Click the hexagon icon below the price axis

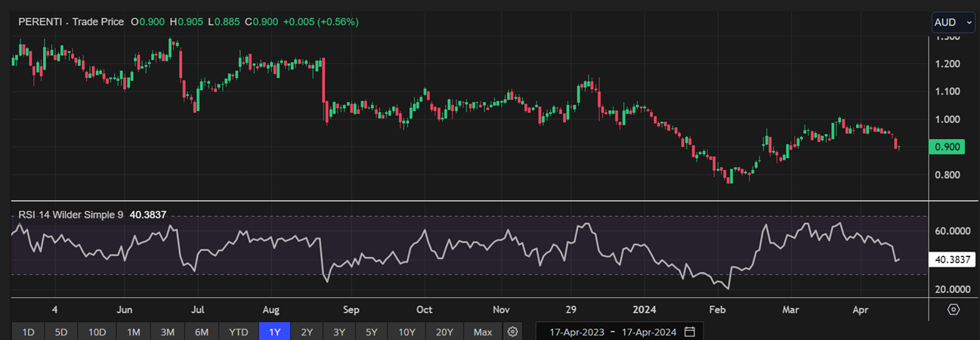(x=954, y=310)
